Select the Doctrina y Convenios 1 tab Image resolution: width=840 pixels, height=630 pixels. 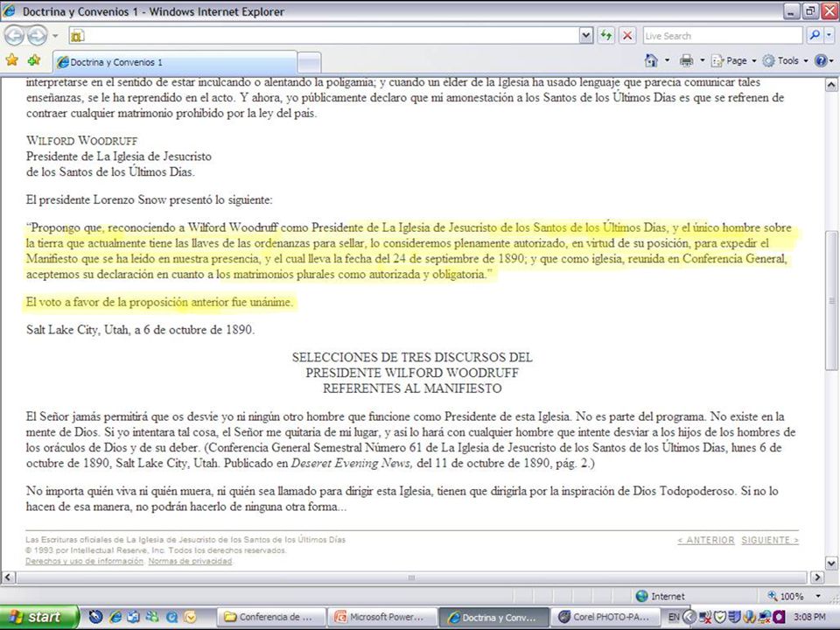[x=175, y=62]
